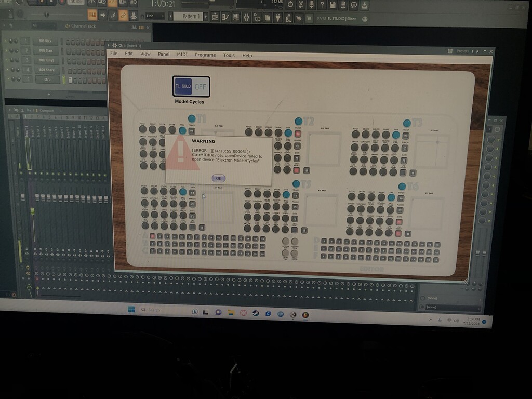532x399 pixels.
Task: Click the plus button to add a channel
Action: pos(49,95)
